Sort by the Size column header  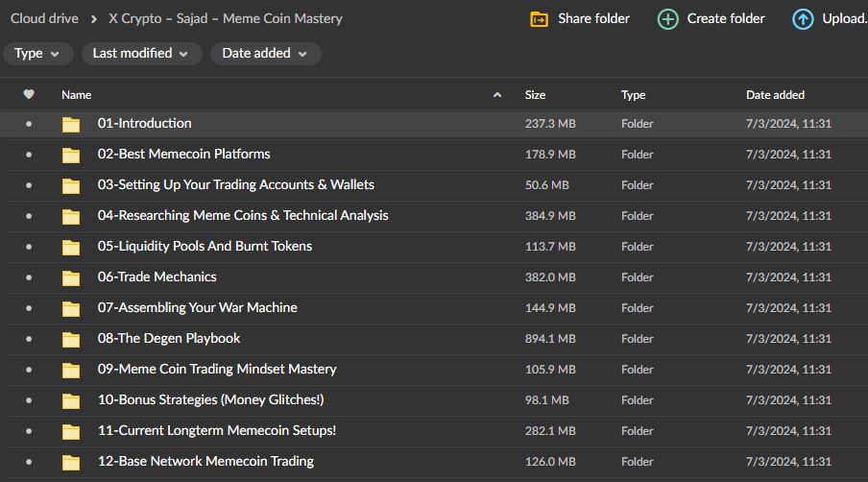[x=535, y=95]
